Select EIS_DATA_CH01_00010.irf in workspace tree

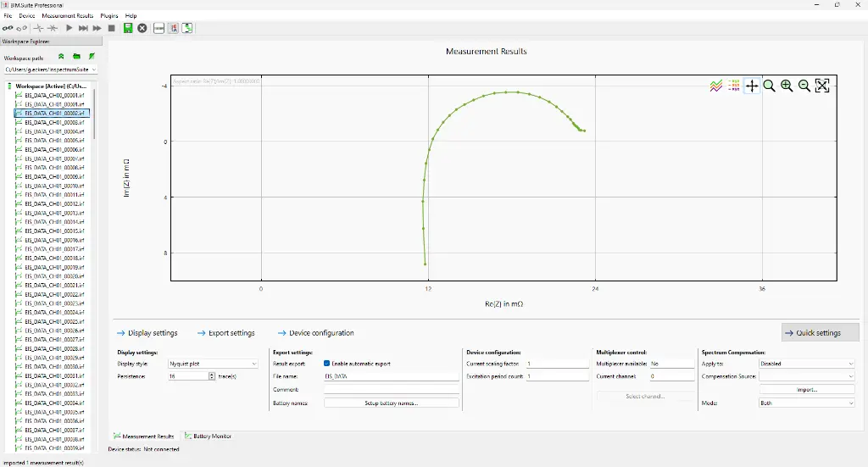[54, 186]
